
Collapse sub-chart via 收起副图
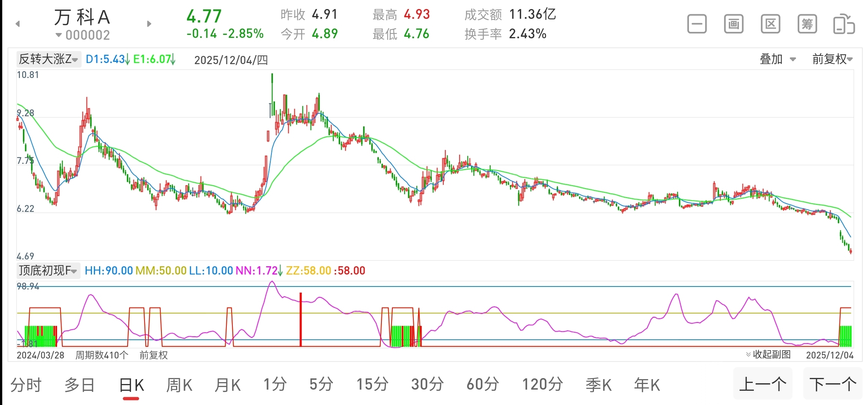pyautogui.click(x=768, y=354)
